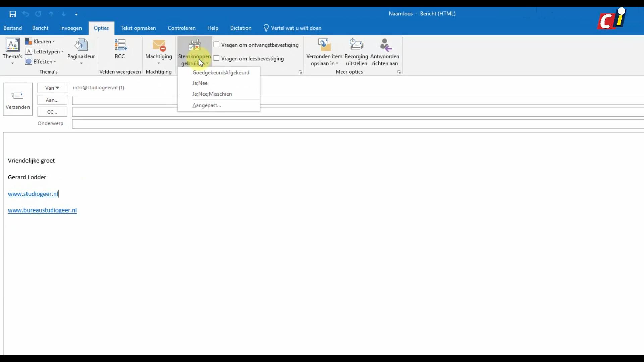
Task: Open the Van dropdown
Action: (52, 88)
